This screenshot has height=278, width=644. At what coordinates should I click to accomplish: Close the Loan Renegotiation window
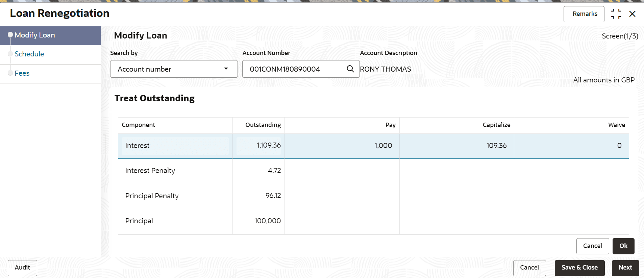tap(633, 14)
